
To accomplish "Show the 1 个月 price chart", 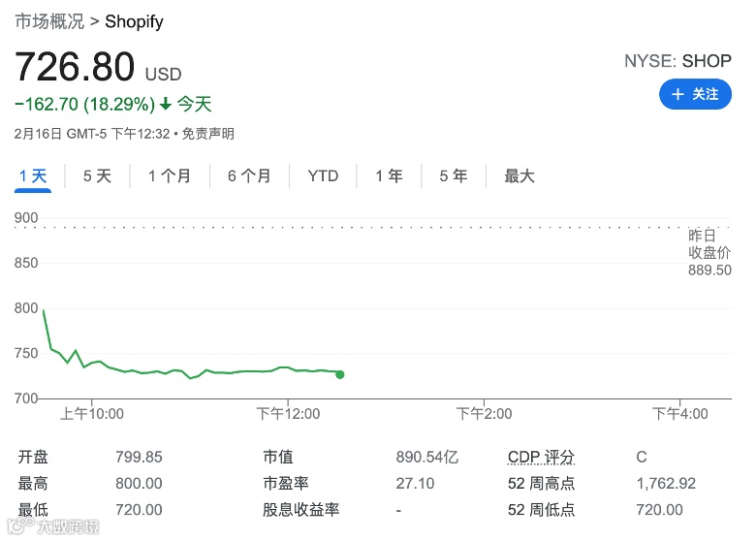I will click(x=169, y=176).
